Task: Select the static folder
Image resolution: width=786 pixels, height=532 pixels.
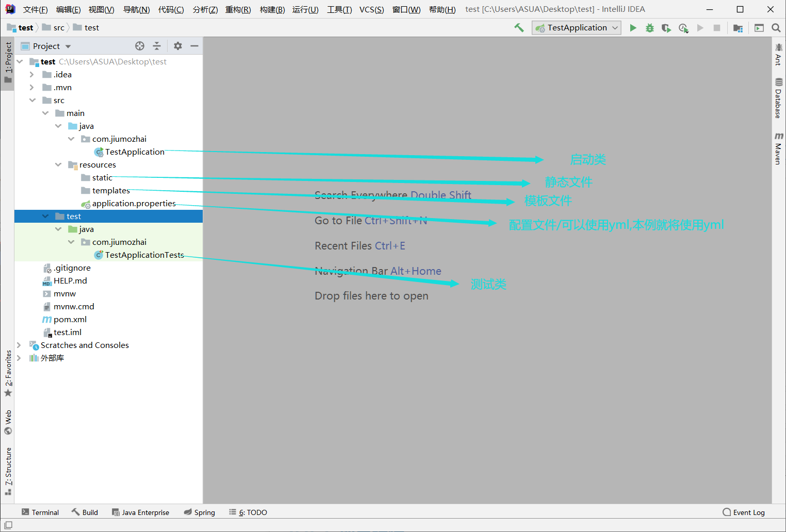Action: pos(102,178)
